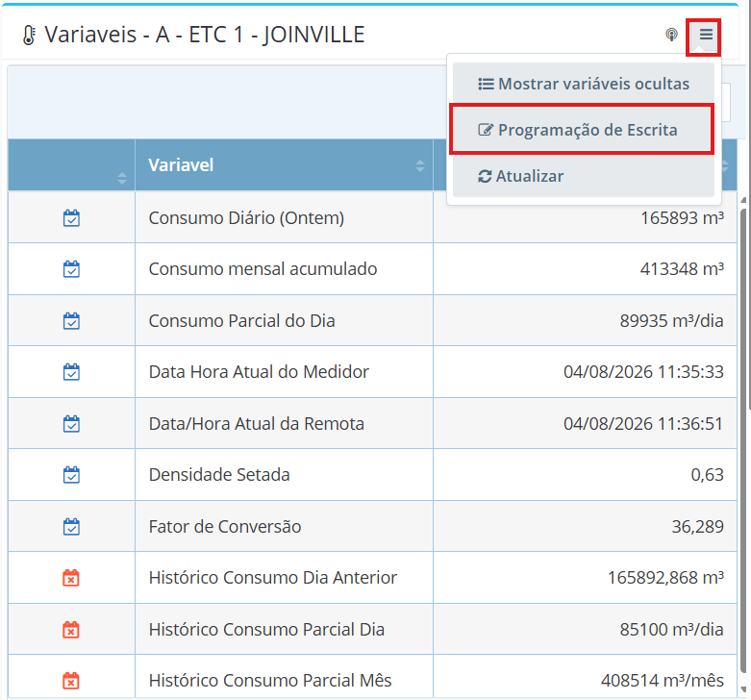Sort by the first icon column arrows

point(122,179)
